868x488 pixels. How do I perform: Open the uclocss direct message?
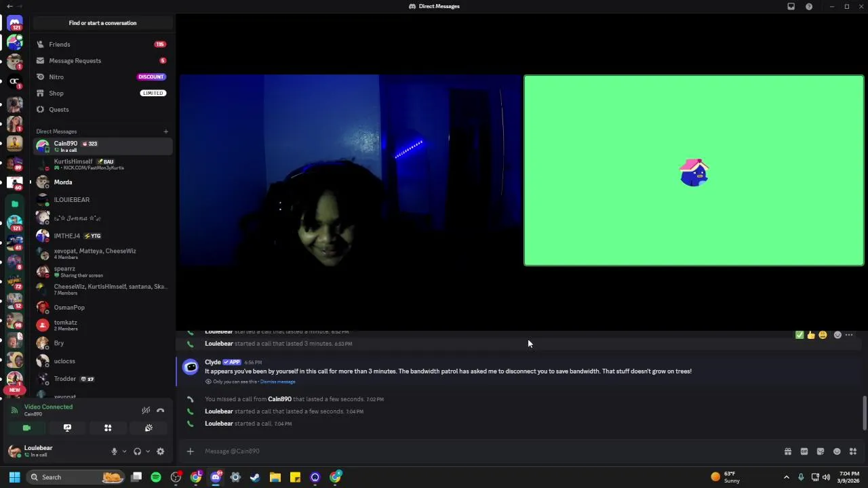[102, 361]
